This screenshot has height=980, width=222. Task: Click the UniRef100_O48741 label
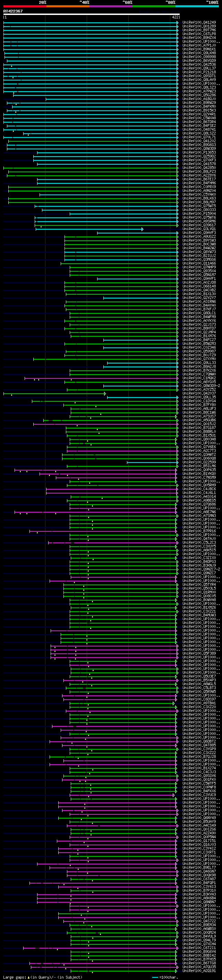pyautogui.click(x=199, y=129)
